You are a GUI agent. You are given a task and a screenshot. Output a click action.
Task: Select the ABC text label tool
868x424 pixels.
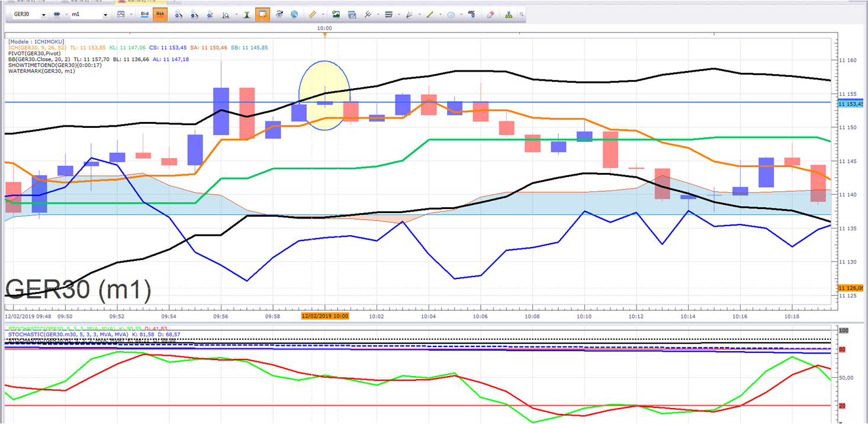[x=471, y=14]
